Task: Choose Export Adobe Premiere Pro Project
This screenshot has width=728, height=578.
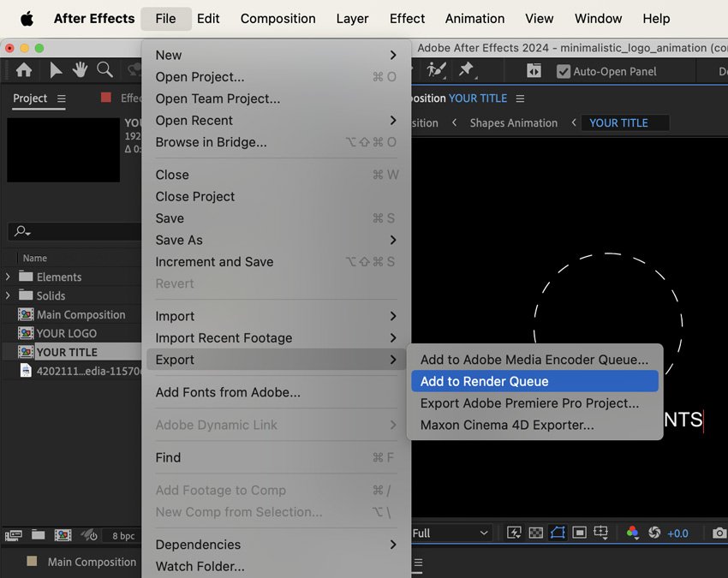Action: 534,403
